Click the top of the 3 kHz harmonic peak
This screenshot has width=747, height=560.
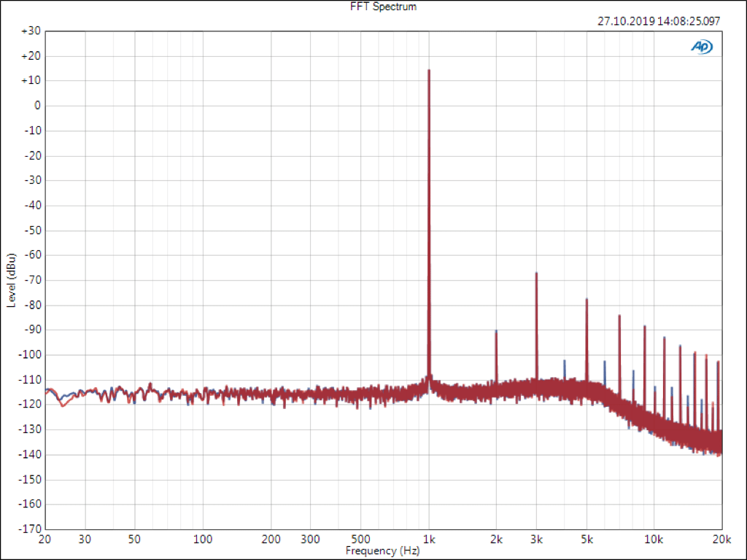pyautogui.click(x=536, y=273)
